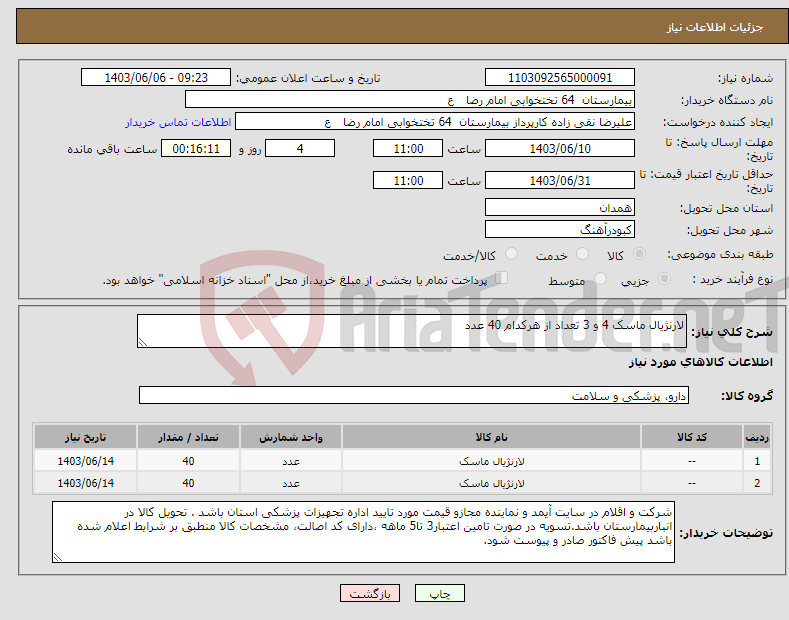
Task: Click the گروه کالا field دارو، پزشکی و سلامت
Action: point(414,396)
